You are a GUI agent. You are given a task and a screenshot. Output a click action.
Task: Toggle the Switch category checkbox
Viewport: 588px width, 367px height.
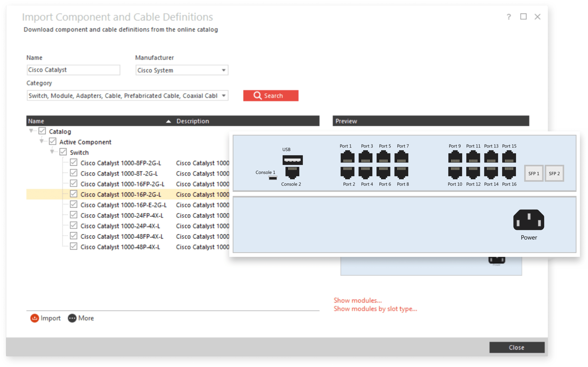pos(63,152)
